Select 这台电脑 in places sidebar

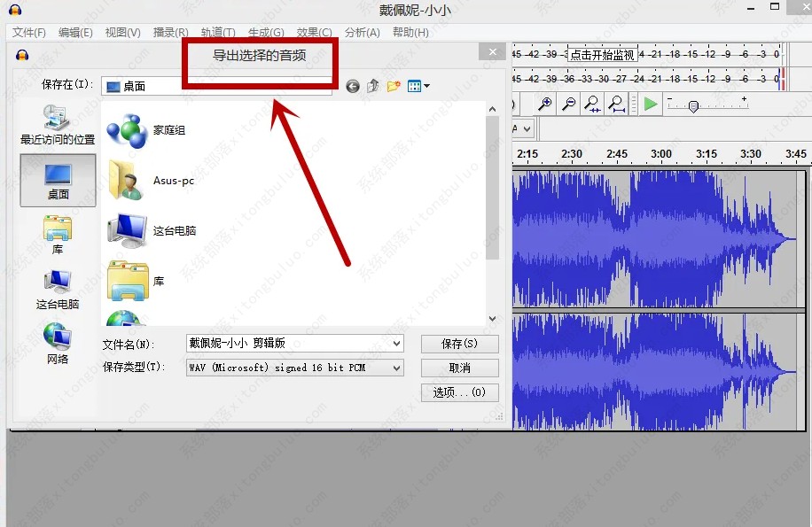58,290
